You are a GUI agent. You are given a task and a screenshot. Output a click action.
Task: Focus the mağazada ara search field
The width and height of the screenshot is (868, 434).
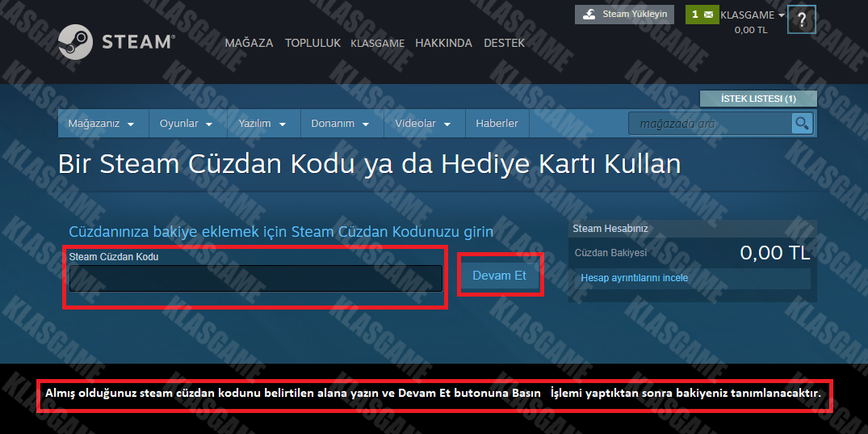[711, 123]
